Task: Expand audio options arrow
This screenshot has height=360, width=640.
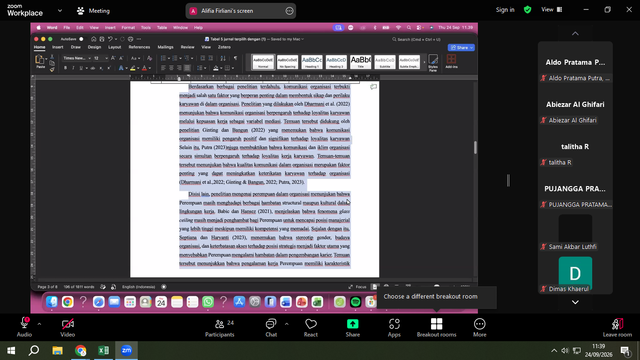Action: click(x=40, y=324)
